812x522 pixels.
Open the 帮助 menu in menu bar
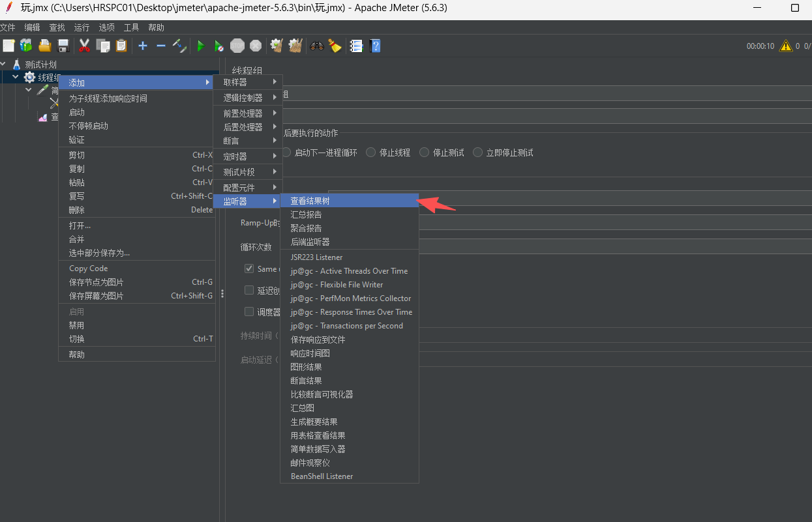156,27
